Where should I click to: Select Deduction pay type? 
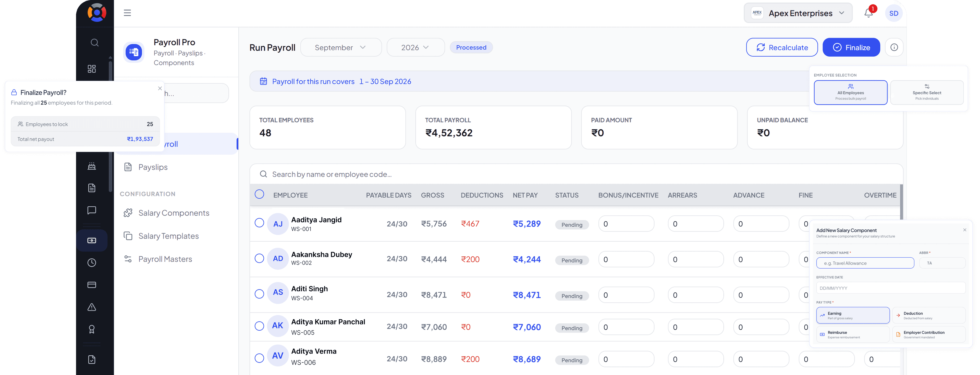click(x=929, y=315)
